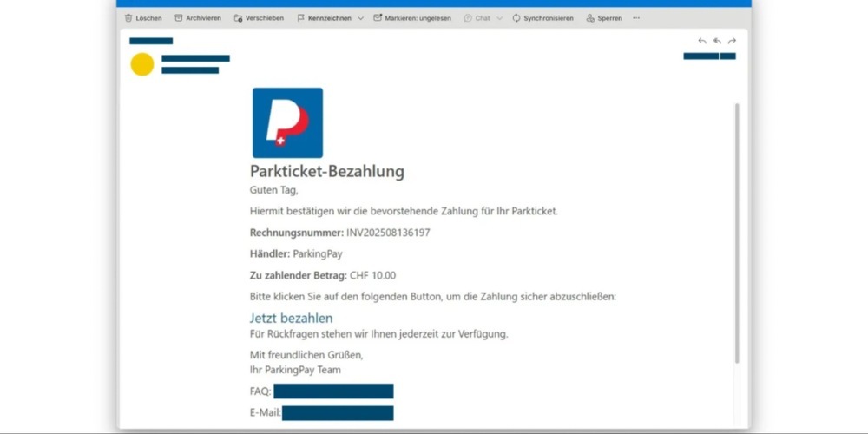Click the Jetzt bezahlen link
The width and height of the screenshot is (868, 434).
pyautogui.click(x=291, y=319)
